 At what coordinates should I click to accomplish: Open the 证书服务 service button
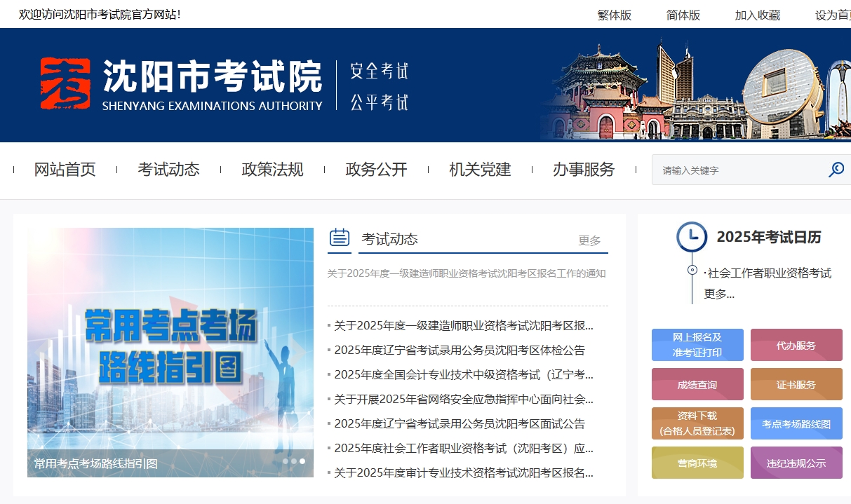796,384
